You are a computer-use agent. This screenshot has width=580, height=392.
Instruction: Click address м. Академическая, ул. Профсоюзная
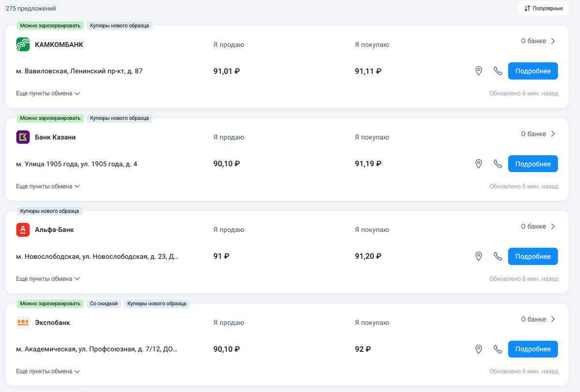click(97, 349)
